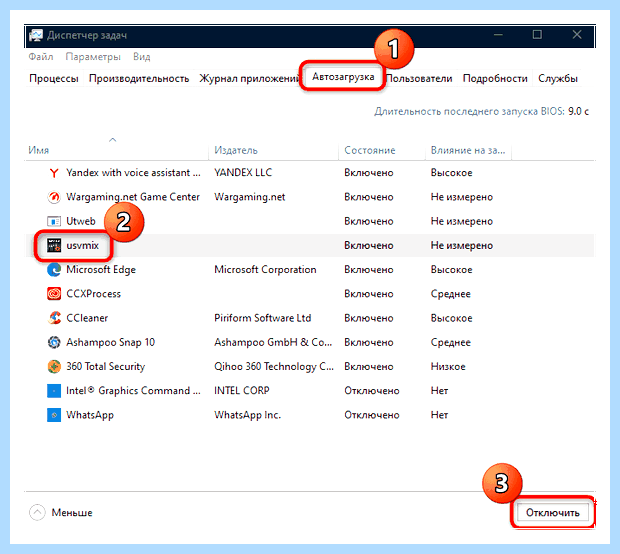Click the Utweb app icon
Image resolution: width=620 pixels, height=554 pixels.
[x=54, y=221]
